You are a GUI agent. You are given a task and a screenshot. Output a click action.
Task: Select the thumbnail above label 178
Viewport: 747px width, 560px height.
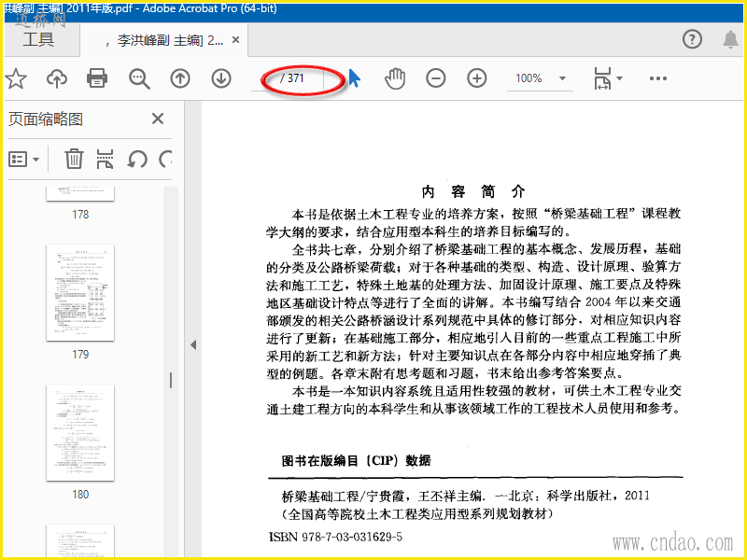tap(80, 194)
